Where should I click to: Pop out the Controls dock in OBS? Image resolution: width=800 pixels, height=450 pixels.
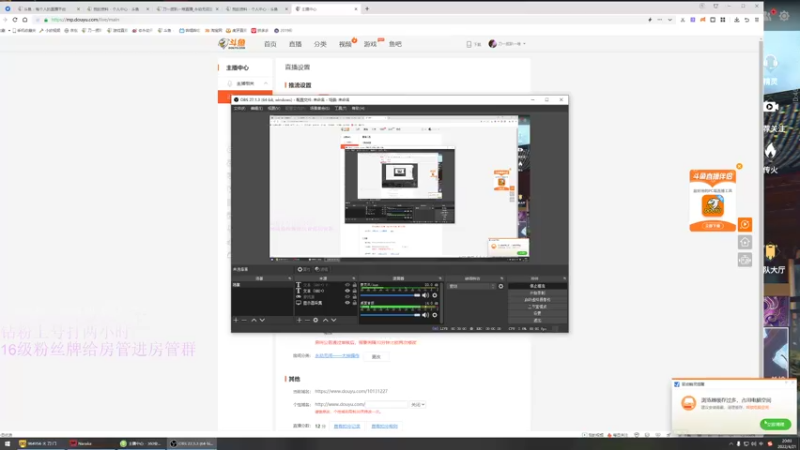pos(564,279)
